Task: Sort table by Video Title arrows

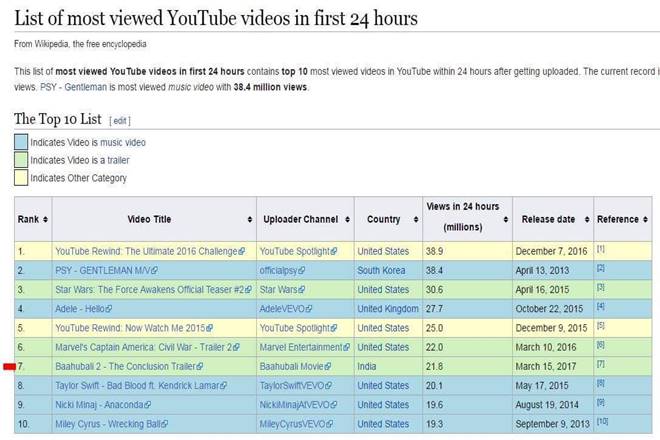Action: click(249, 220)
